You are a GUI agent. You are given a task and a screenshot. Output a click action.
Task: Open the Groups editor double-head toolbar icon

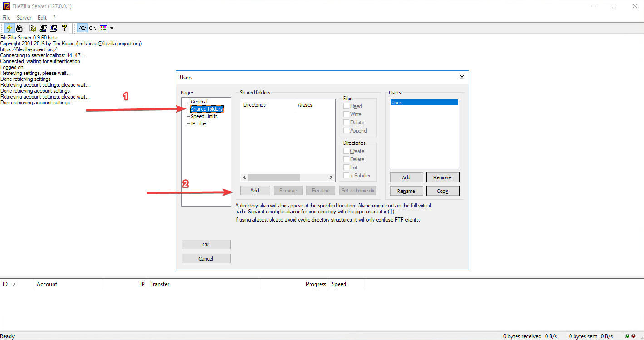[x=54, y=28]
